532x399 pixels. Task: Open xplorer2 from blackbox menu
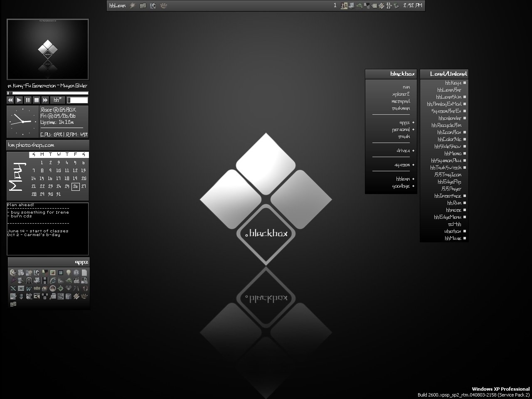[391, 94]
